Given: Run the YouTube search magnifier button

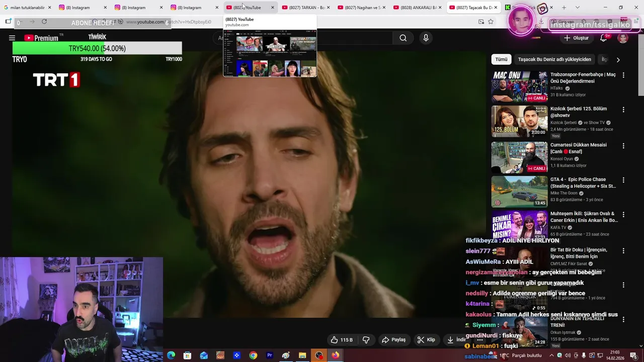Looking at the screenshot, I should [x=403, y=38].
